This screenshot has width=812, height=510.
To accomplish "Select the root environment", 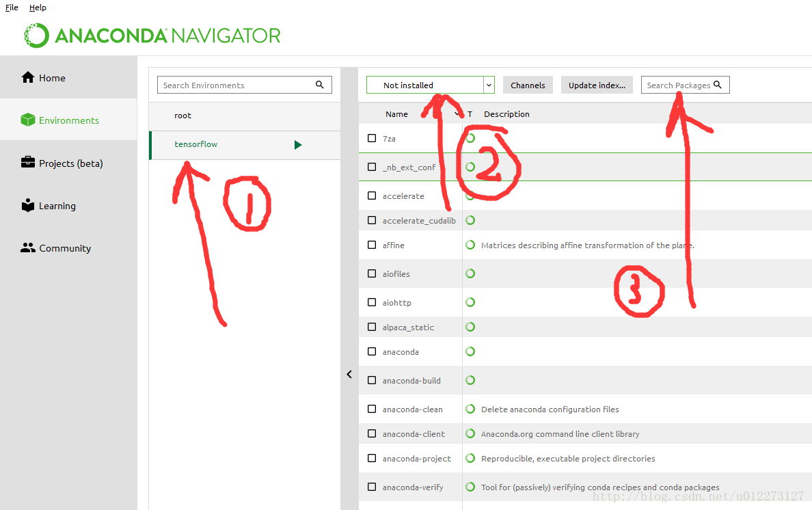I will [x=245, y=116].
